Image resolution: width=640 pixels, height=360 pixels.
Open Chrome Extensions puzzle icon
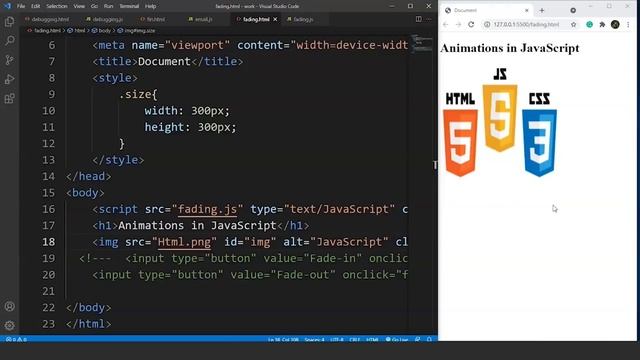pyautogui.click(x=602, y=24)
